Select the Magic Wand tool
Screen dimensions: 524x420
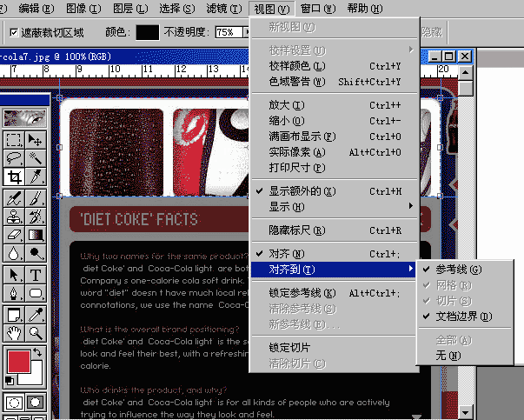(36, 158)
